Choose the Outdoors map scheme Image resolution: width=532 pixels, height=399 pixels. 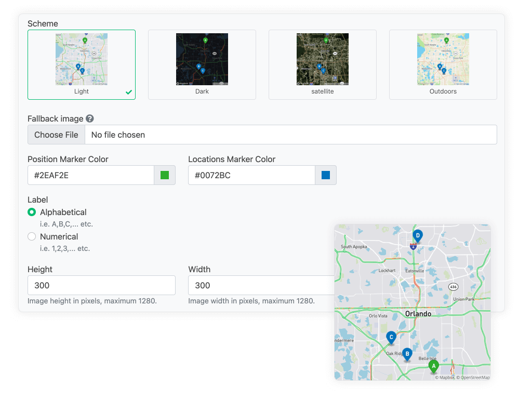(443, 64)
